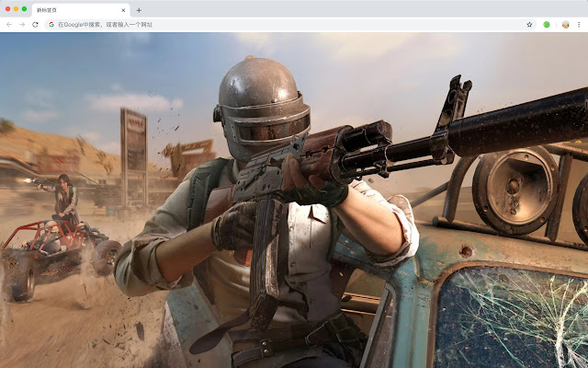Open a new tab with plus button
Image resolution: width=588 pixels, height=368 pixels.
139,10
